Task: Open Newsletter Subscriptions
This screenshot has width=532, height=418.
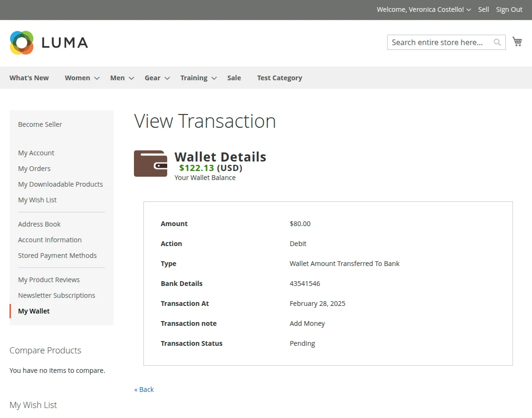Action: 57,295
